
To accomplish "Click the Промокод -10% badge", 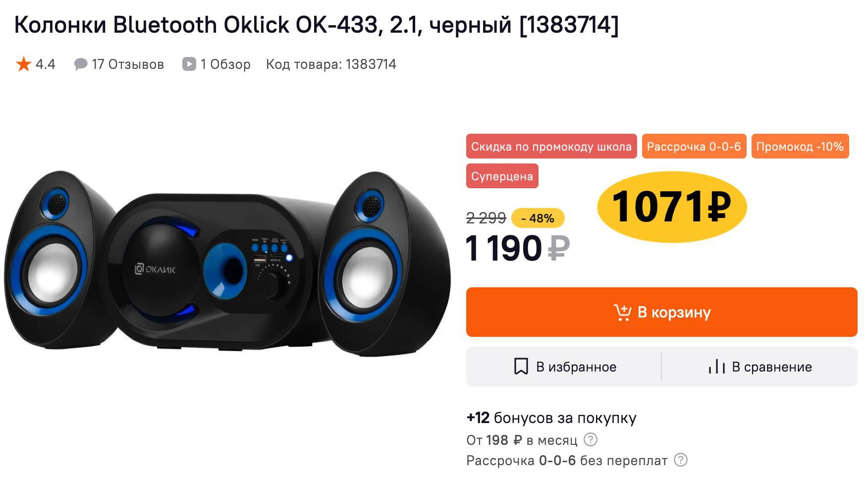I will point(800,146).
